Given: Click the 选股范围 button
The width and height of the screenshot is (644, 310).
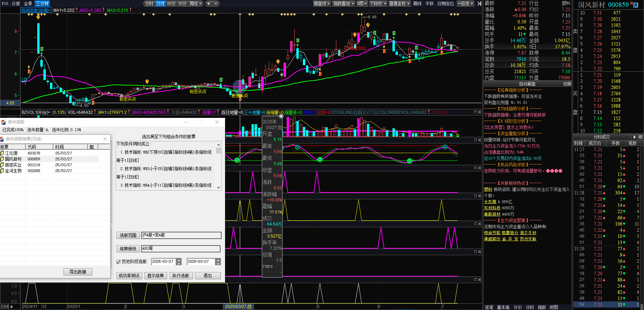Looking at the screenshot, I should [x=128, y=235].
